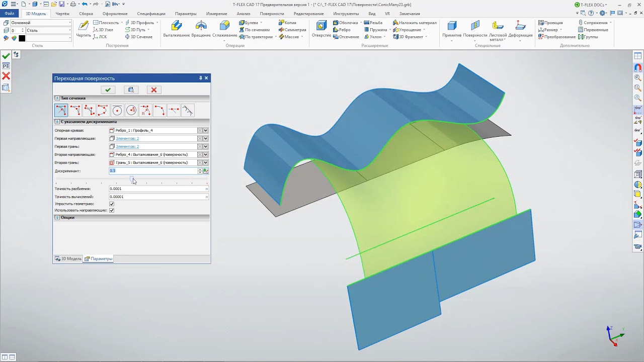Pick the По сечениям loft operation

tap(255, 30)
